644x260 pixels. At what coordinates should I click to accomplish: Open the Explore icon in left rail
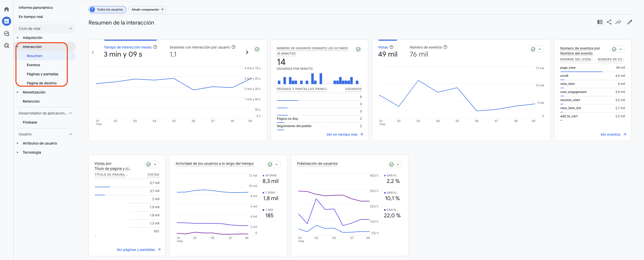tap(7, 33)
